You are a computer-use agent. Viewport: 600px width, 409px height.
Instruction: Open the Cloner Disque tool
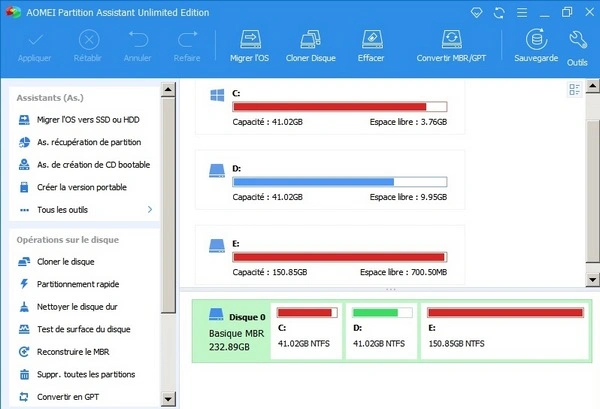pos(310,40)
